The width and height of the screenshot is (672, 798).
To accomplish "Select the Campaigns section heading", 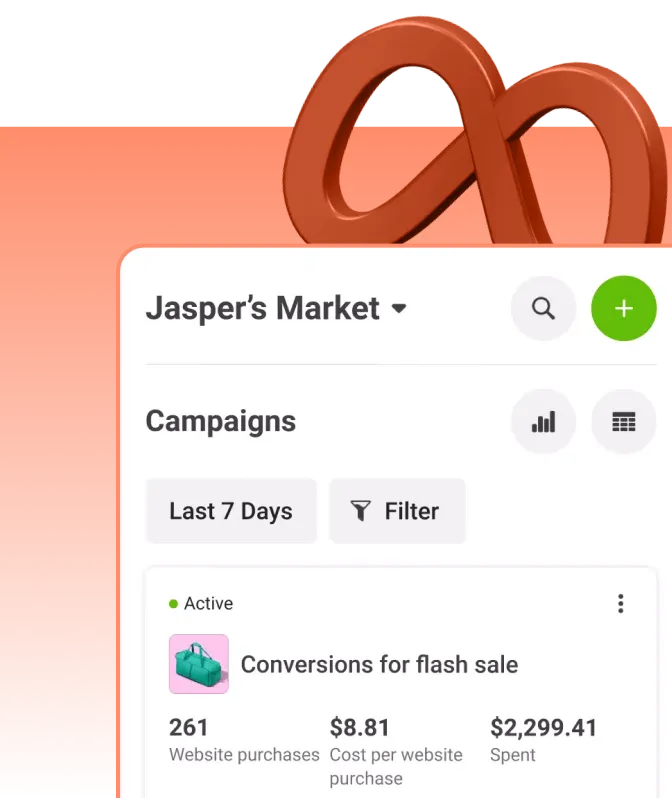I will point(221,421).
